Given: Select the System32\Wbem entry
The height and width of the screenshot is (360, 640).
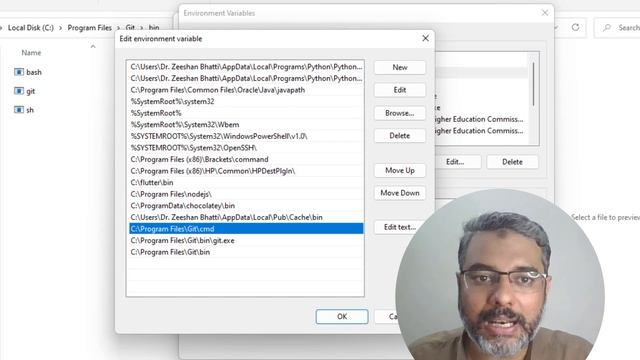Looking at the screenshot, I should coord(246,124).
